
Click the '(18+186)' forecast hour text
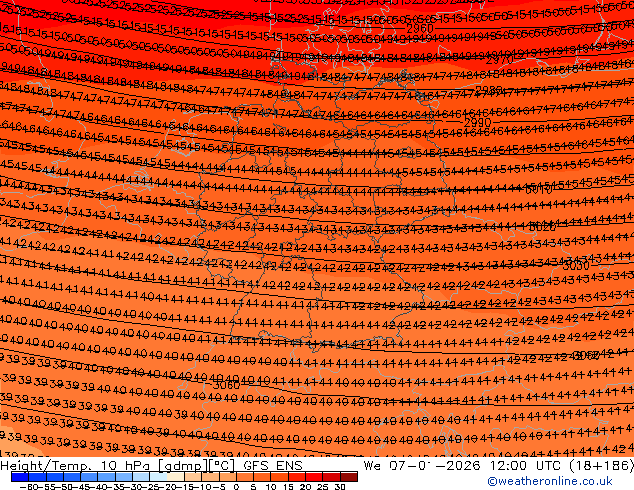[601, 466]
